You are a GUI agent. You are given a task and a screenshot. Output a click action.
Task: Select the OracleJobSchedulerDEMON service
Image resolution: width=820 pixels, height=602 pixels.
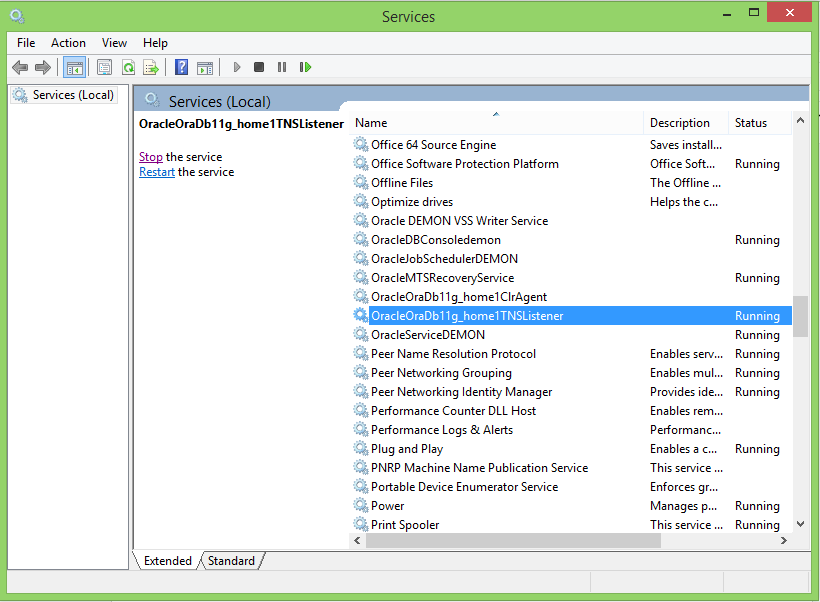tap(571, 259)
